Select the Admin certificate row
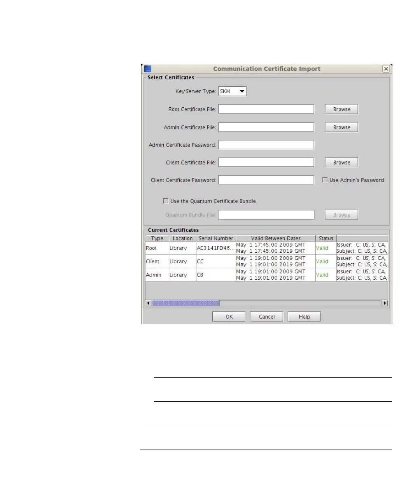This screenshot has width=420, height=504. [x=266, y=275]
